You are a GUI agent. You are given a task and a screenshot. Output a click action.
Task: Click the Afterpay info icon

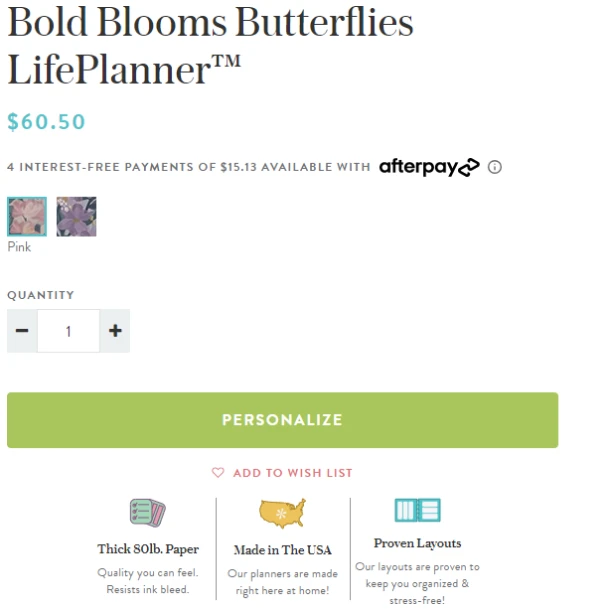(x=495, y=167)
